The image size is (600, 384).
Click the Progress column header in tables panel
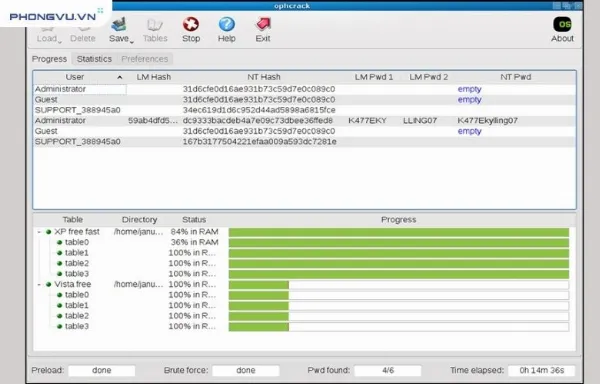398,220
